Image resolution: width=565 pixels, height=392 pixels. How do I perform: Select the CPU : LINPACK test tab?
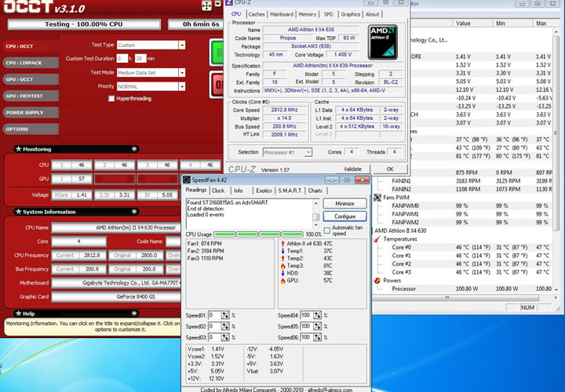pyautogui.click(x=31, y=63)
